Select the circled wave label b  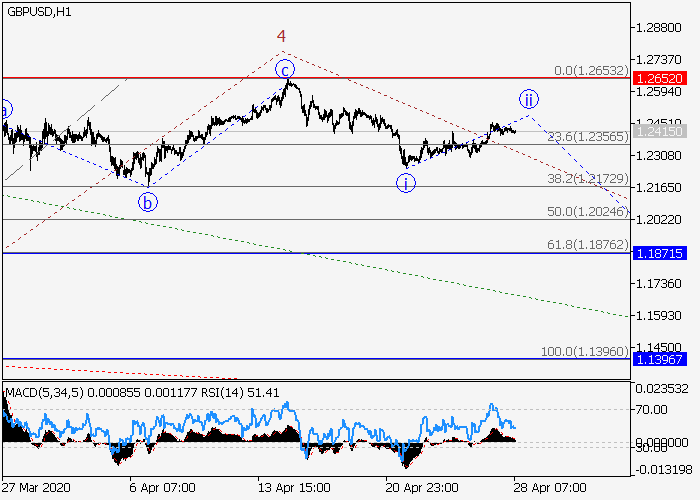point(148,202)
